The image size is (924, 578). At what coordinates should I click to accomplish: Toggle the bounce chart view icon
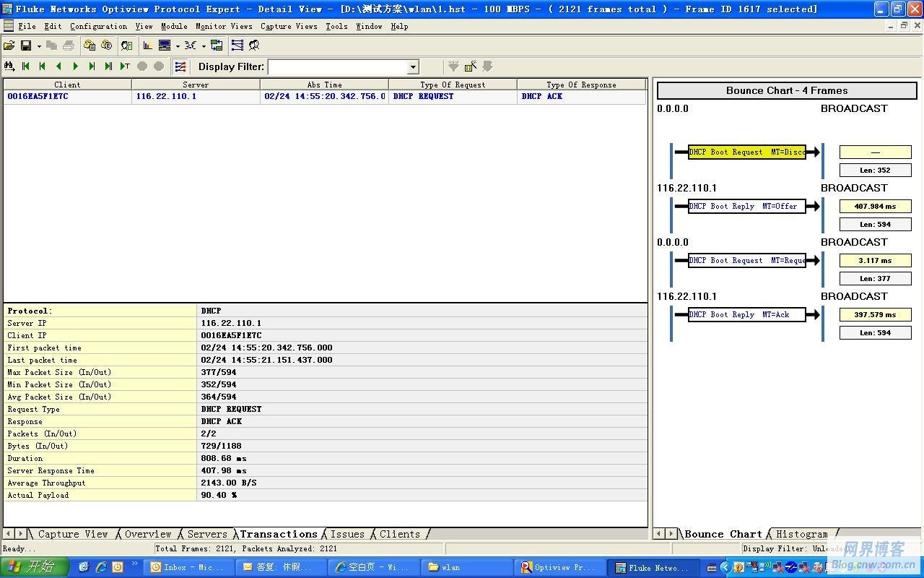coord(180,66)
